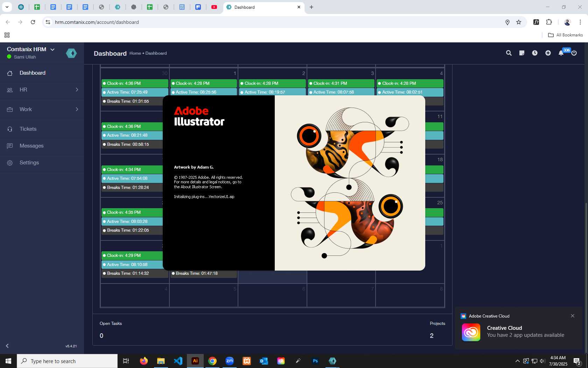Image resolution: width=588 pixels, height=368 pixels.
Task: Click the Home breadcrumb link
Action: [x=135, y=53]
